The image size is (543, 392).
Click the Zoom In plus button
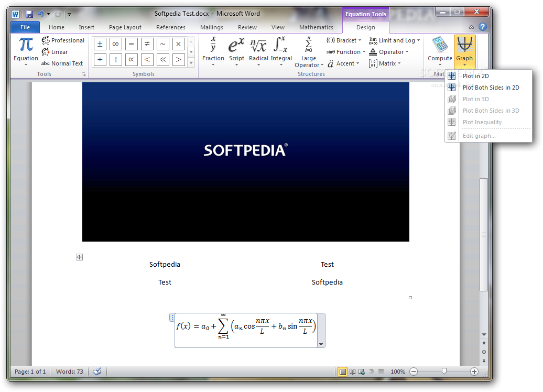[474, 372]
